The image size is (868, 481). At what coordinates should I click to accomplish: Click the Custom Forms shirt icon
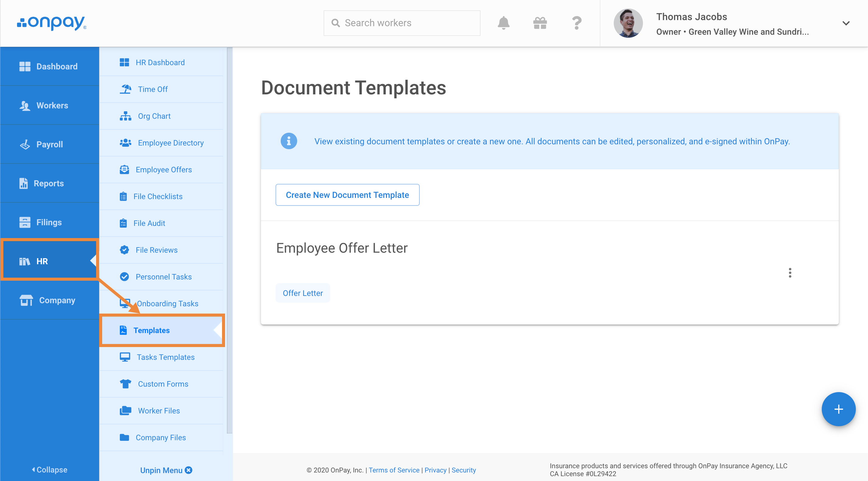[x=125, y=384]
